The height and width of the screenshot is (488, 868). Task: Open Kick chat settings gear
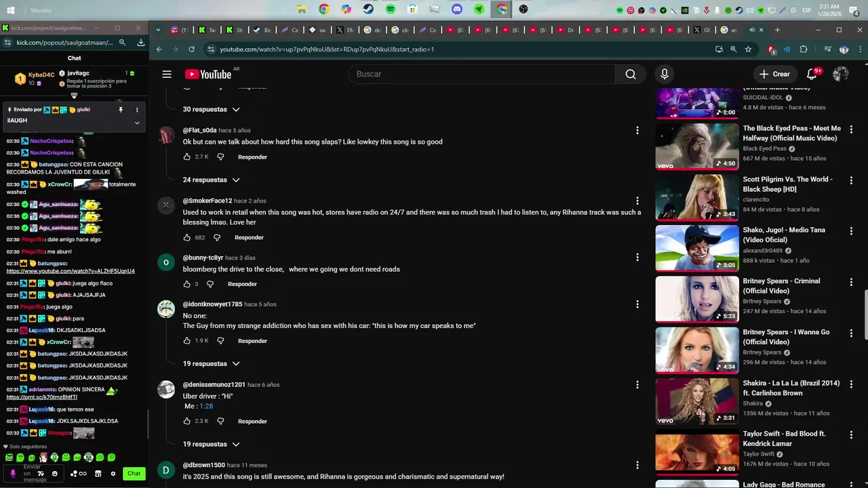click(x=113, y=474)
